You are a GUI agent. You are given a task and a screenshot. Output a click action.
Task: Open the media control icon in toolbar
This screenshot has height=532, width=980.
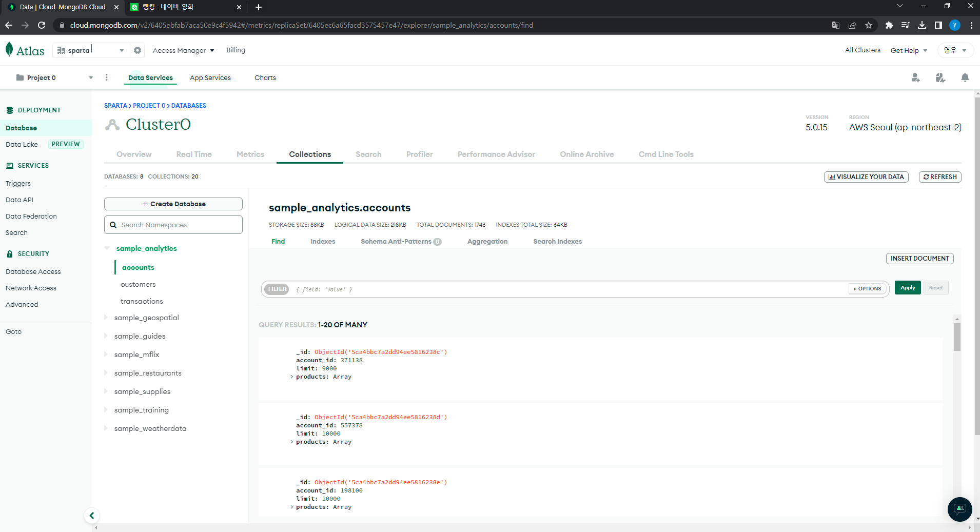pyautogui.click(x=906, y=25)
